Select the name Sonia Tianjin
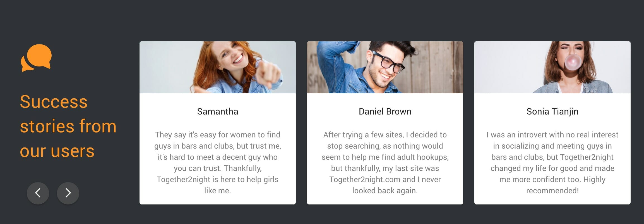This screenshot has width=644, height=224. 552,111
